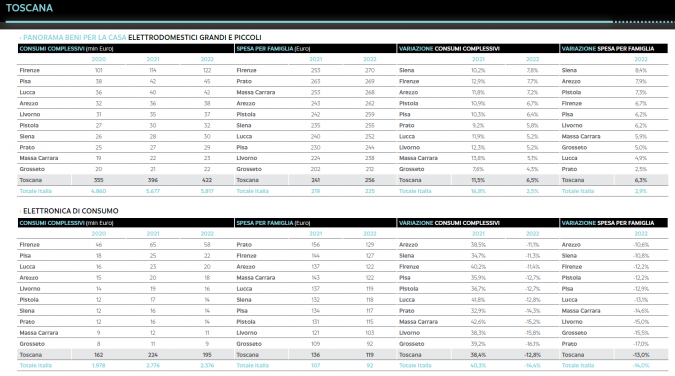Click Arezzo 38,5% in electronics variation
The image size is (675, 376).
[x=478, y=245]
